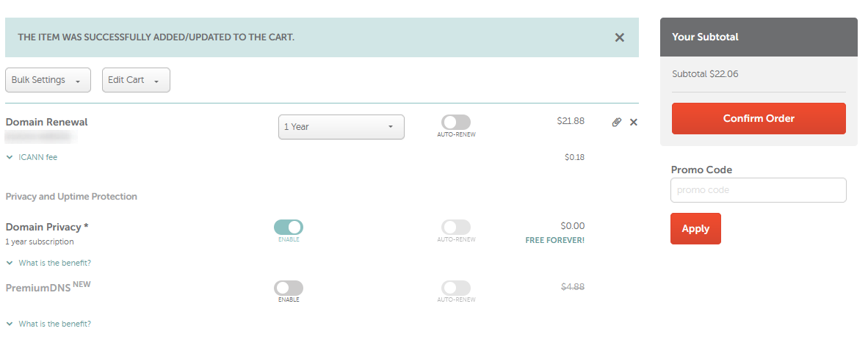Click chevron beside PremiumDNS benefit

click(x=10, y=324)
